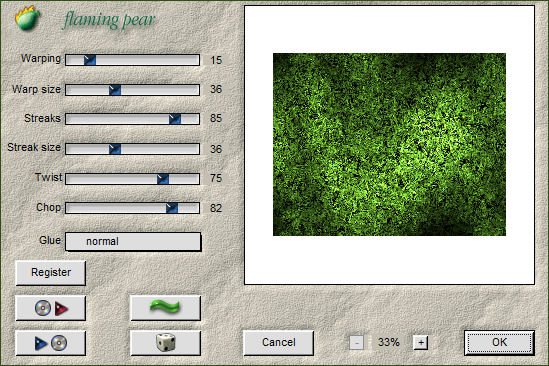
Task: Save settings with the arrow-to-disc button
Action: point(50,343)
